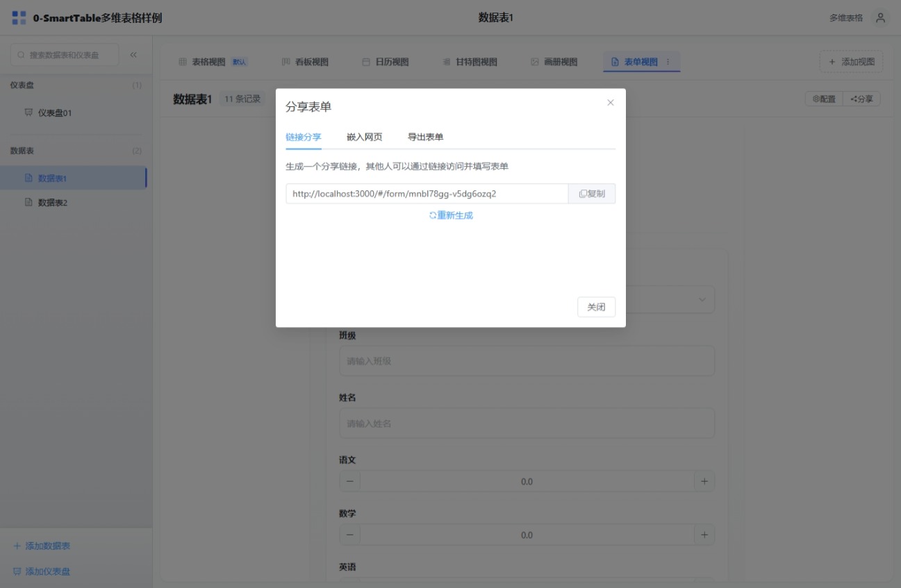Click the share link URL field

tap(427, 194)
